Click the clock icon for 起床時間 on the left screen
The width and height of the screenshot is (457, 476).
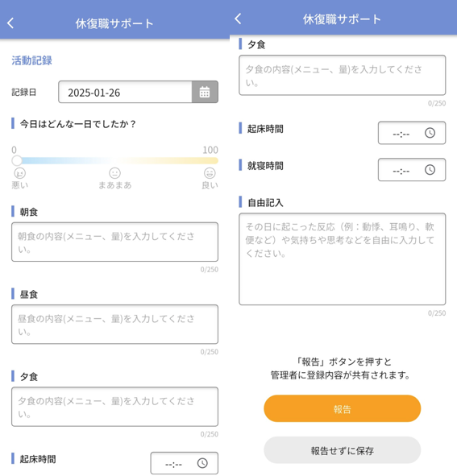tap(202, 463)
